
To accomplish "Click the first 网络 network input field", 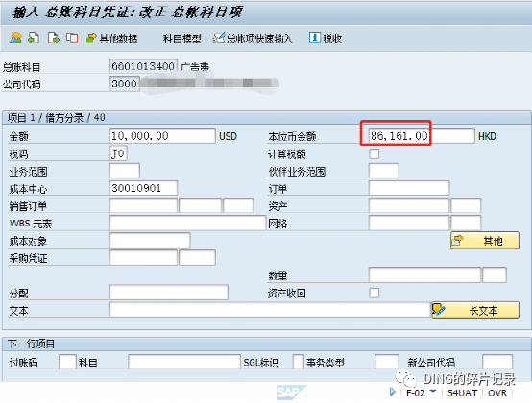I will coord(409,223).
